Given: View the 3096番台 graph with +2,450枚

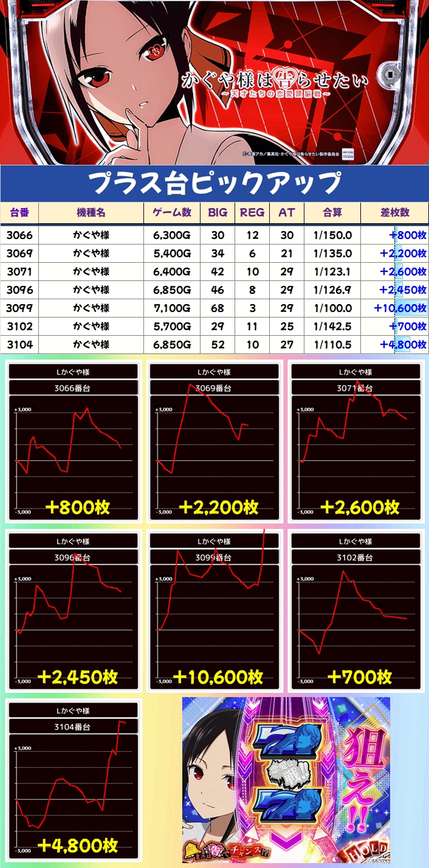Looking at the screenshot, I should point(74,610).
